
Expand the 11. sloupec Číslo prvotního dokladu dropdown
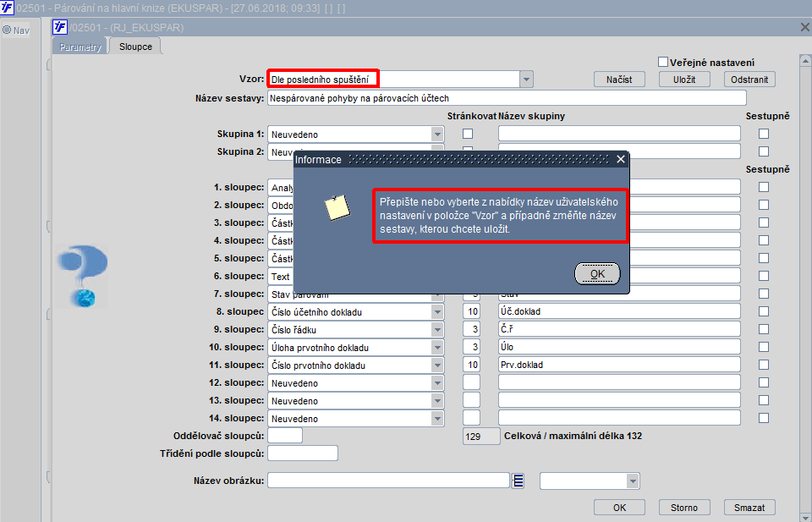pos(437,365)
